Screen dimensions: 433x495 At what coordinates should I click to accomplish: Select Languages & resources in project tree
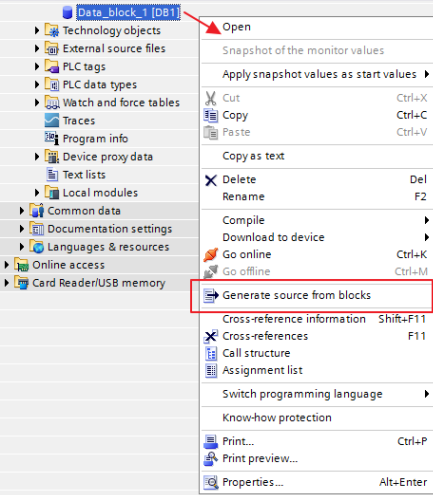point(108,247)
